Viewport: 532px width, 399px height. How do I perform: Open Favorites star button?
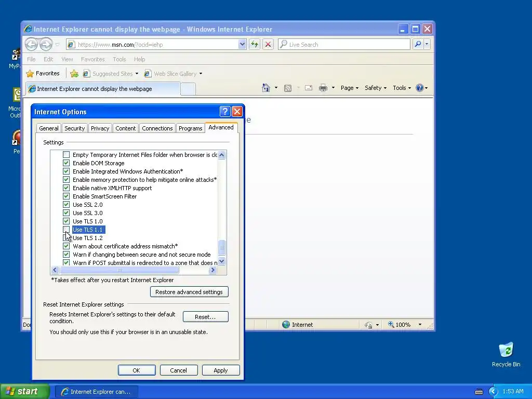coord(43,73)
